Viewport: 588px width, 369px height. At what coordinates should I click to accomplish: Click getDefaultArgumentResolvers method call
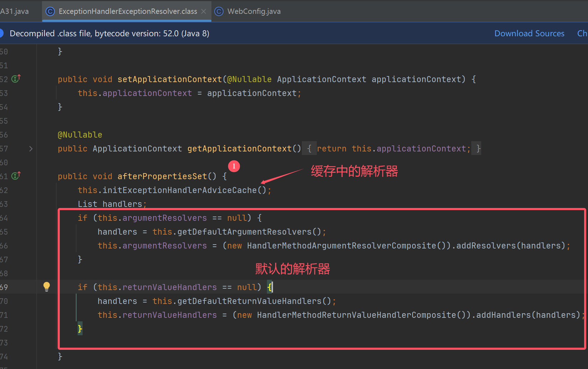click(245, 232)
